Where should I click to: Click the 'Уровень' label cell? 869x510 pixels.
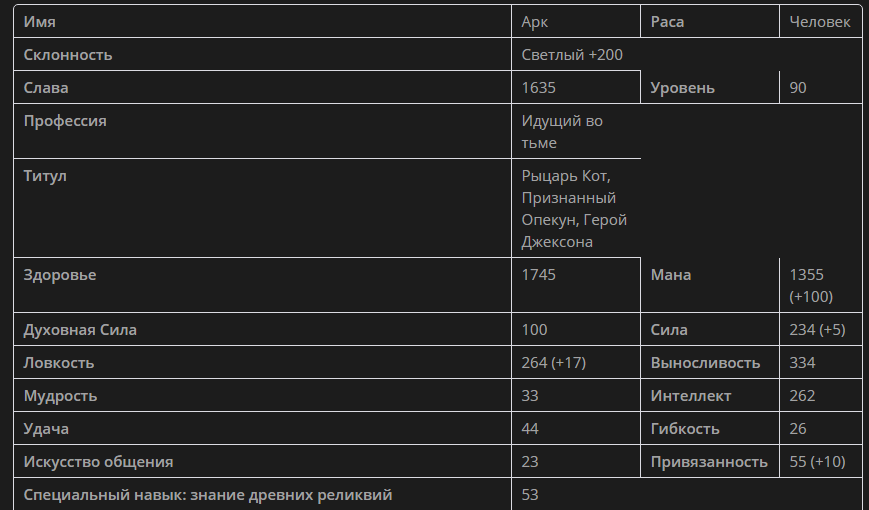click(682, 88)
